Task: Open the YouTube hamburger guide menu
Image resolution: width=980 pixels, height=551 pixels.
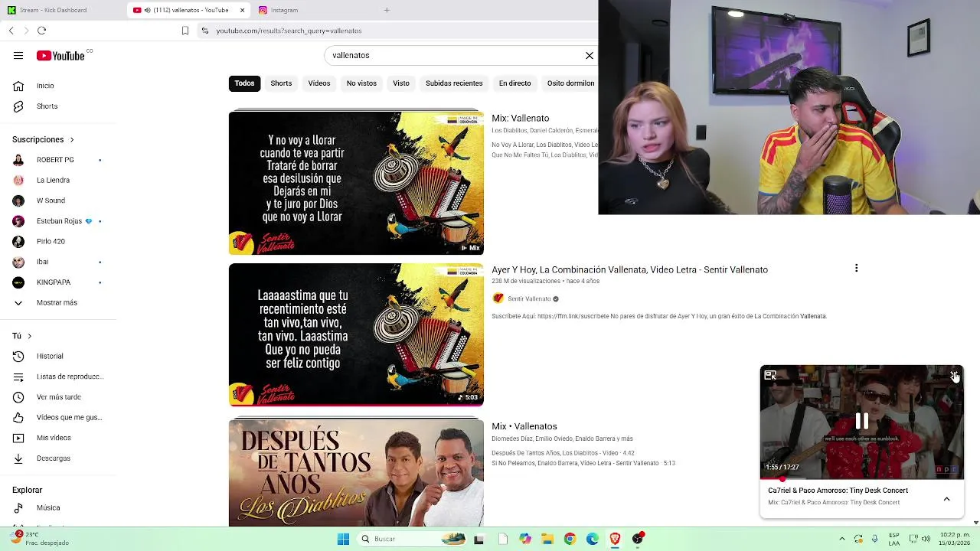Action: click(x=18, y=55)
